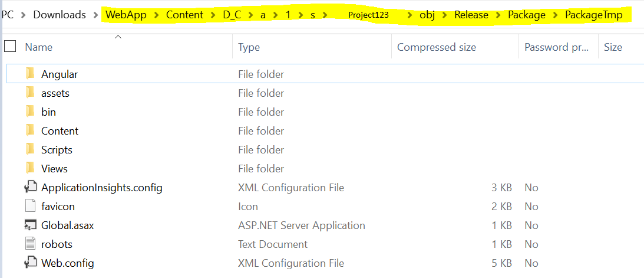This screenshot has width=644, height=278.
Task: Select the favicon file icon
Action: [31, 206]
